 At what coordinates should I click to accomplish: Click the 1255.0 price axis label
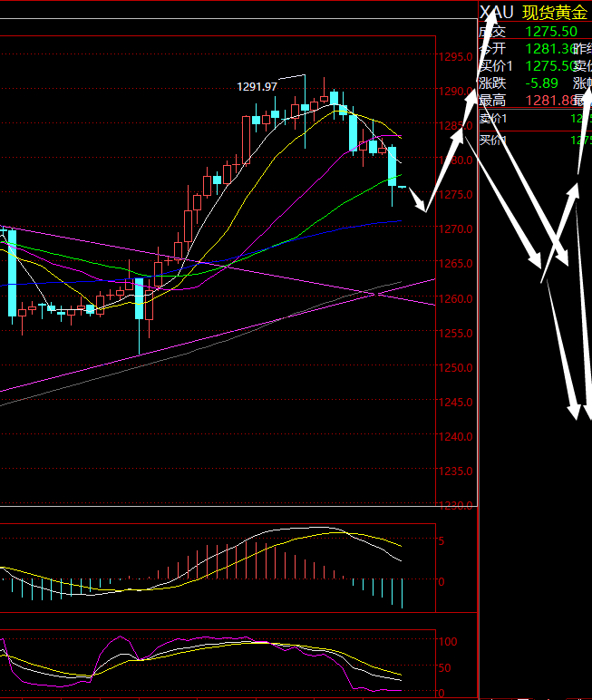click(455, 333)
